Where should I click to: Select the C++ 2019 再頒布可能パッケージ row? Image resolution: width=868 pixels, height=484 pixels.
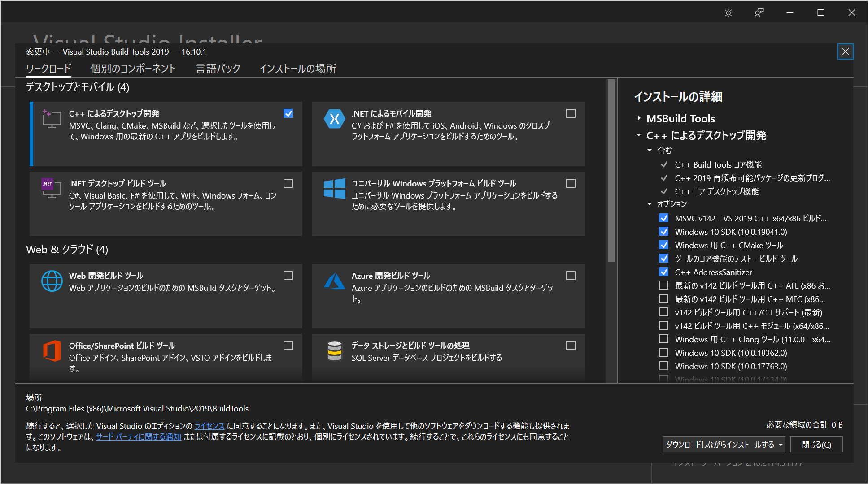752,178
